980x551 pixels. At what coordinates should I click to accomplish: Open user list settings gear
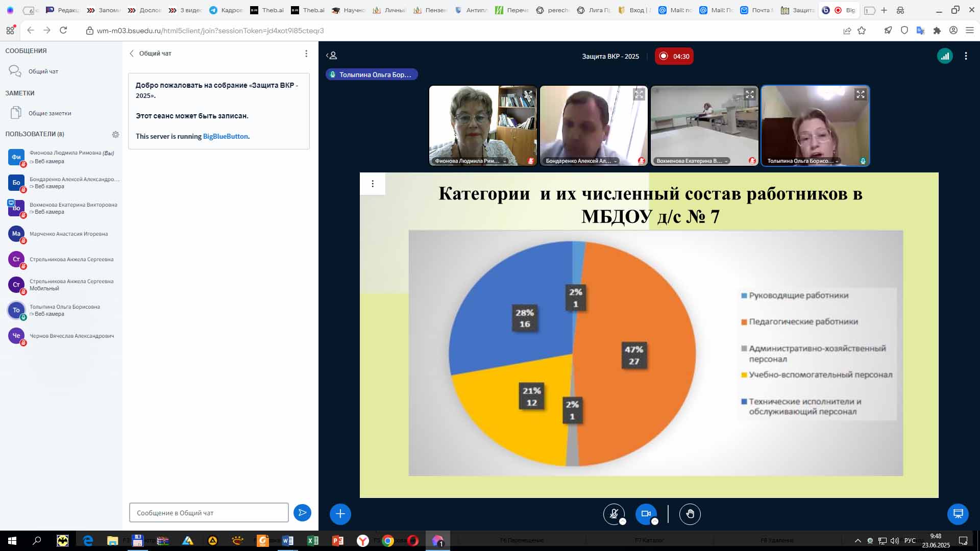116,134
